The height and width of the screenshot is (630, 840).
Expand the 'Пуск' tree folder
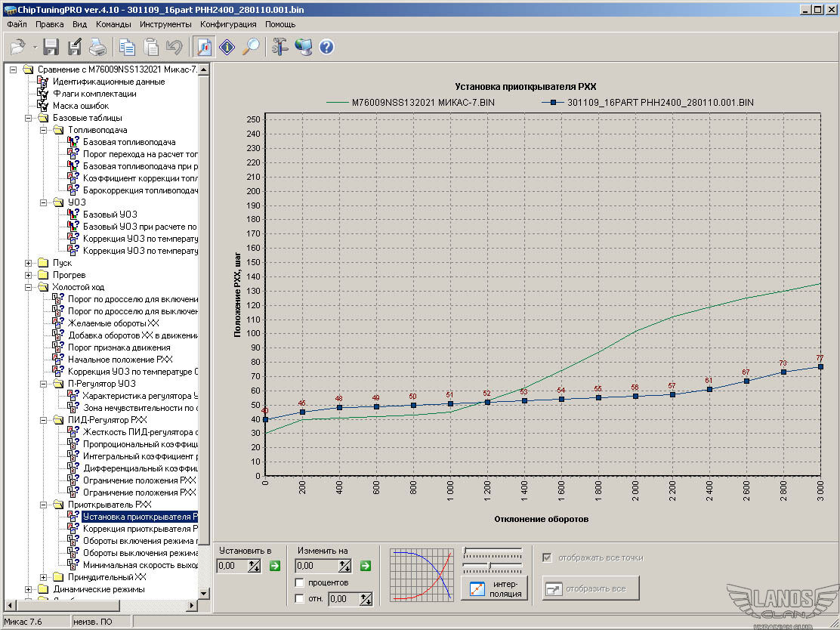[29, 263]
